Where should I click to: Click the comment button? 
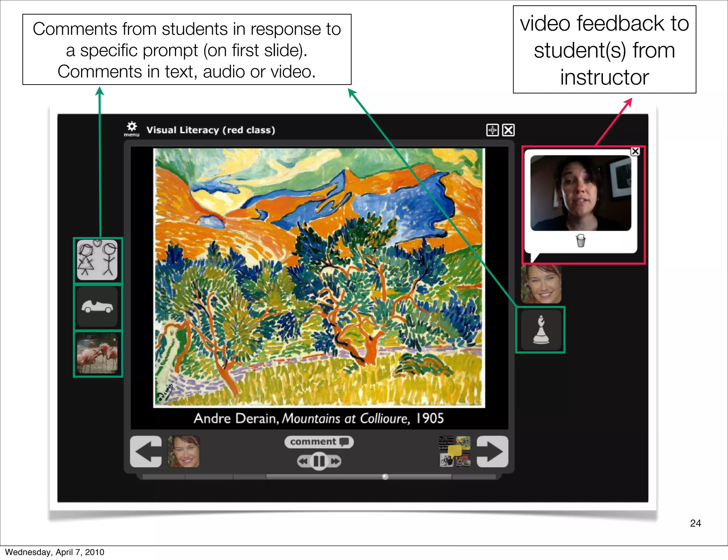point(319,442)
